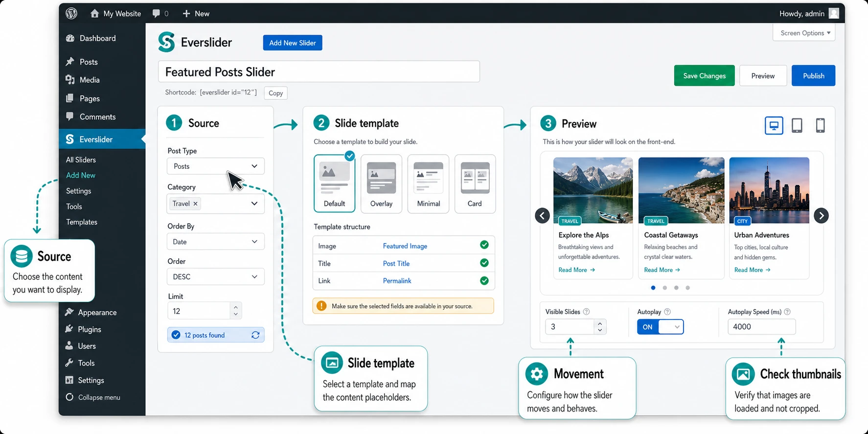The height and width of the screenshot is (434, 868).
Task: Open the Post Type dropdown
Action: pyautogui.click(x=215, y=166)
